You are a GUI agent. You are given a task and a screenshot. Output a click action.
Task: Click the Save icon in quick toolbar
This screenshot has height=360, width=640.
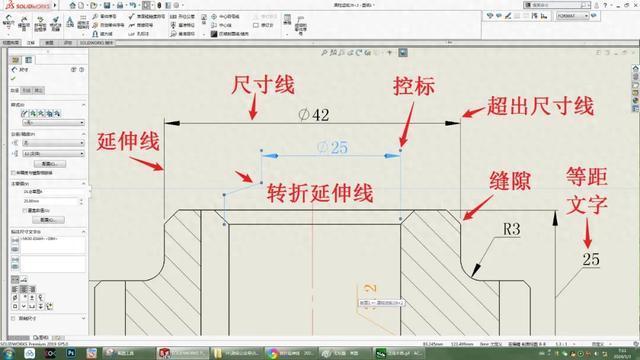tap(107, 5)
